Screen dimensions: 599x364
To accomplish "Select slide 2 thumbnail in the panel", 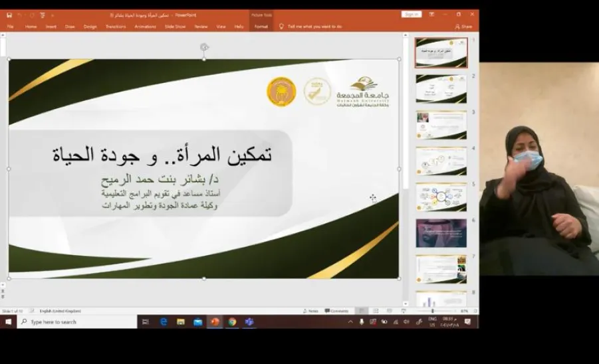I will click(441, 89).
